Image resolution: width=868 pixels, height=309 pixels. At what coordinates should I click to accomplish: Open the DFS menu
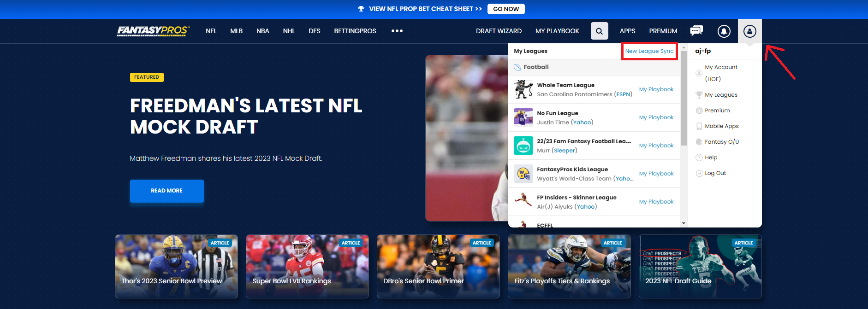[x=315, y=31]
